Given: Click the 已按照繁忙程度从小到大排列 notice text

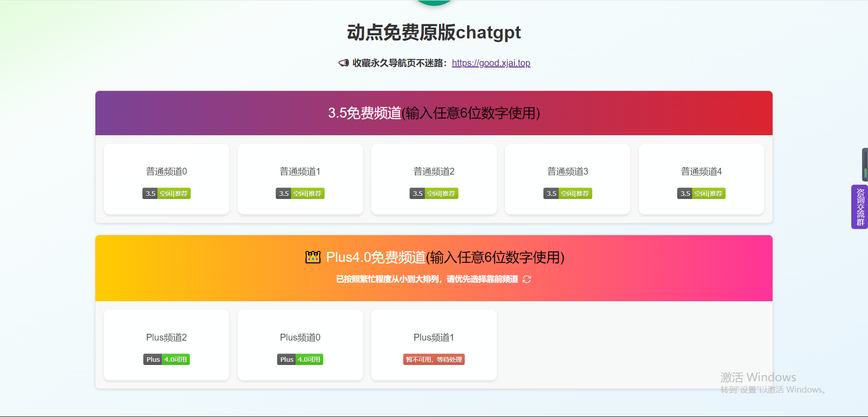Looking at the screenshot, I should (x=427, y=280).
